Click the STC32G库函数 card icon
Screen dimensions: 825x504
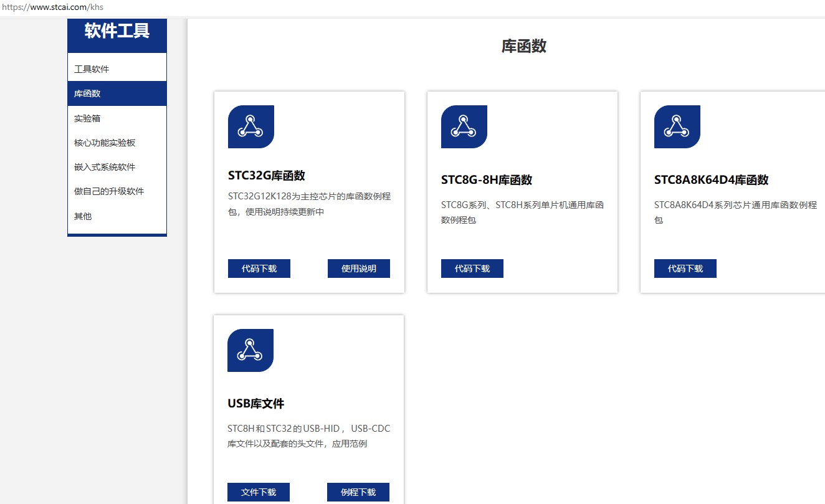coord(251,126)
